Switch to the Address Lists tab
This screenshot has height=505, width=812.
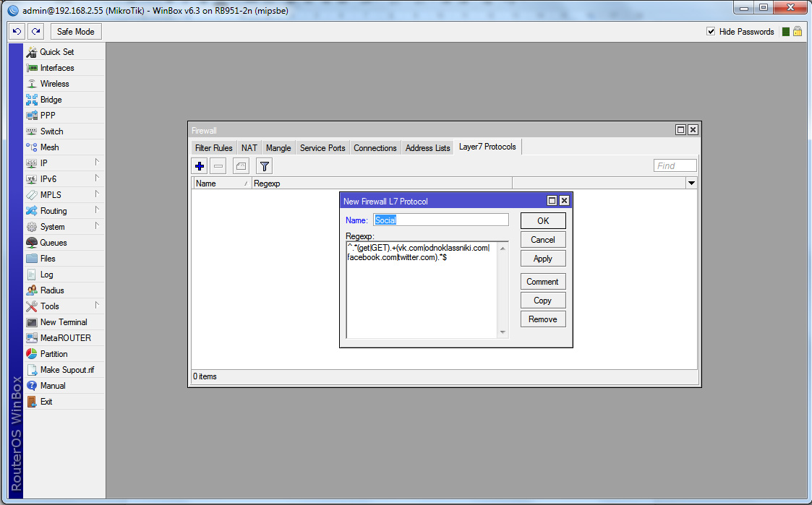(428, 148)
